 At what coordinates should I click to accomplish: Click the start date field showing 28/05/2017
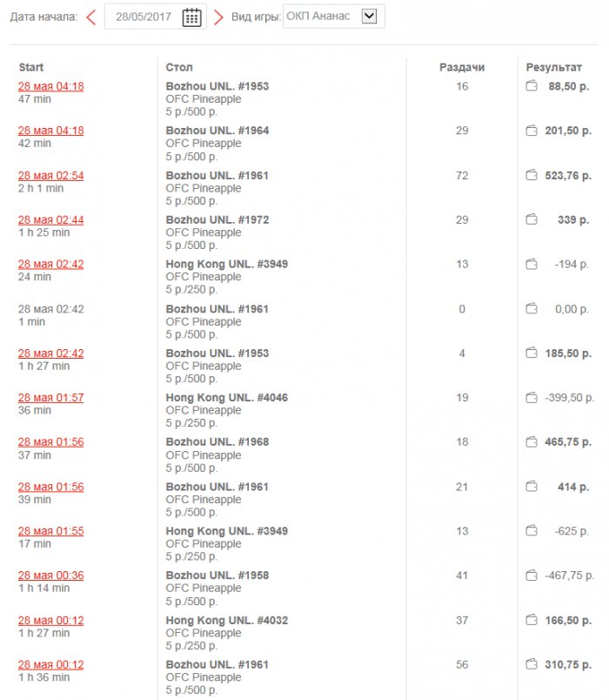pos(144,17)
